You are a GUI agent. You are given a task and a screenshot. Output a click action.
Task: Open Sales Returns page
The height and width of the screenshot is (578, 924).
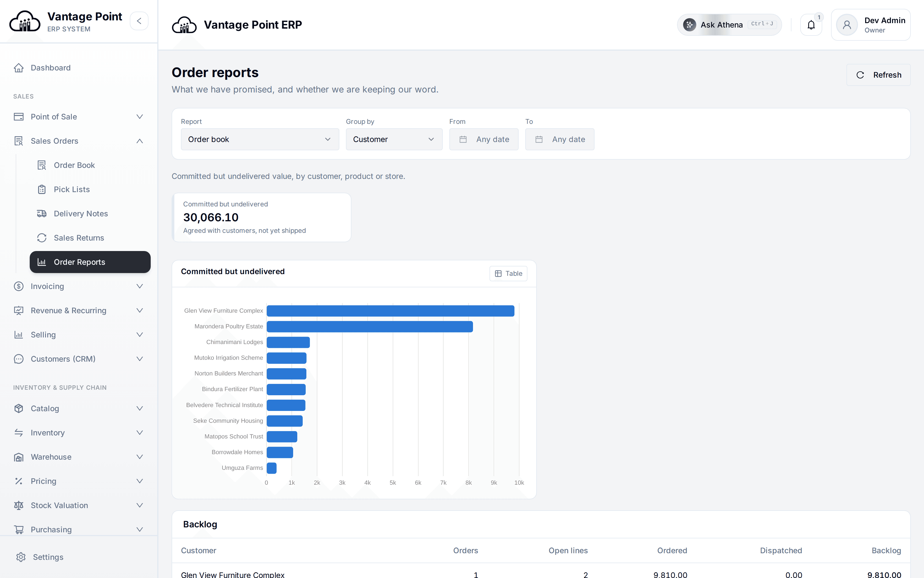90,238
